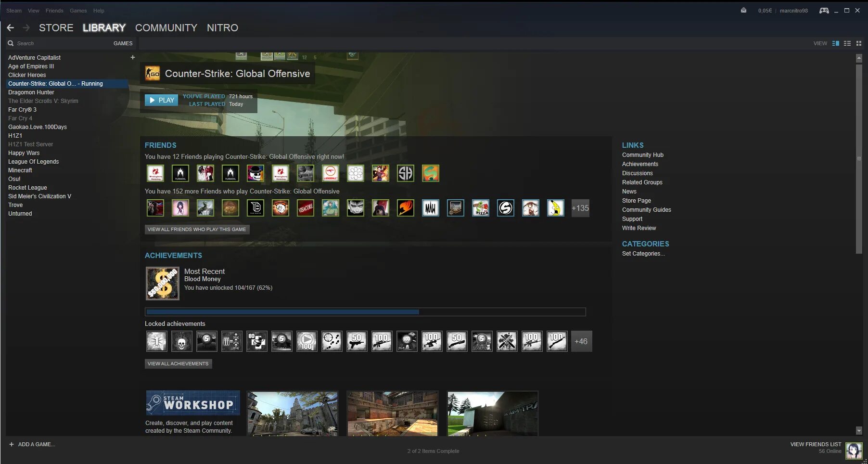
Task: Open the NITRO profile tab
Action: coord(222,28)
